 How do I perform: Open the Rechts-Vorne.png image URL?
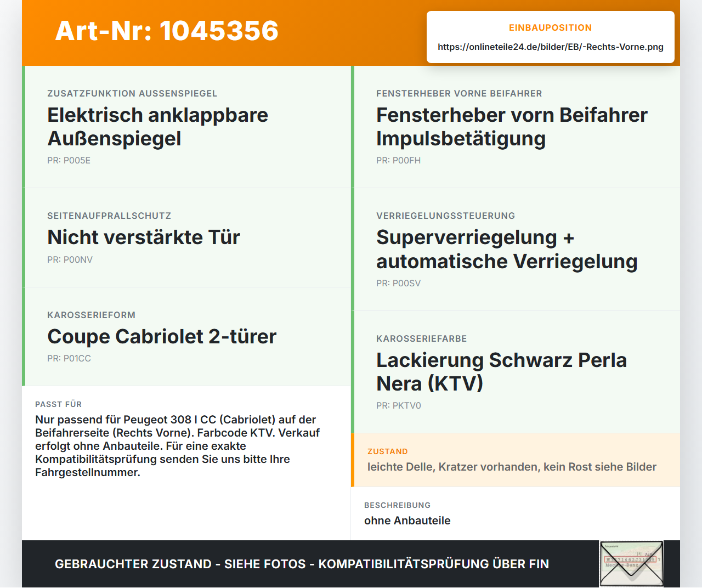click(551, 47)
